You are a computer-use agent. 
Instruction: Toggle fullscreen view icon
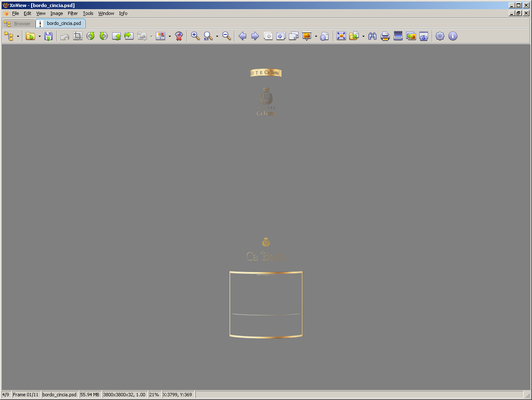coord(341,36)
